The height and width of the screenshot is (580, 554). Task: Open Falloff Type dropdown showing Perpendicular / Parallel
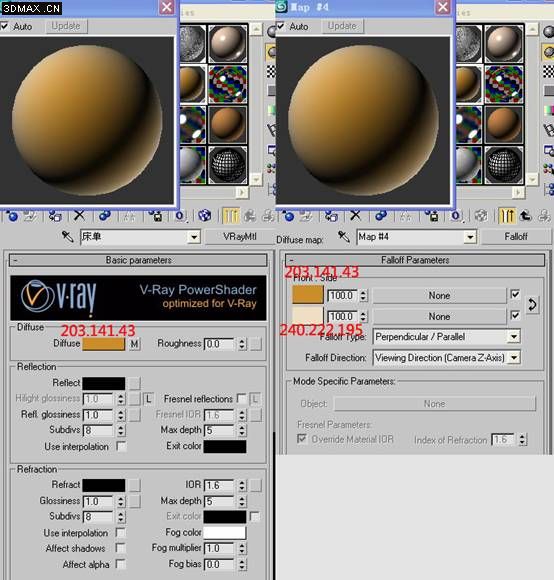tap(514, 337)
